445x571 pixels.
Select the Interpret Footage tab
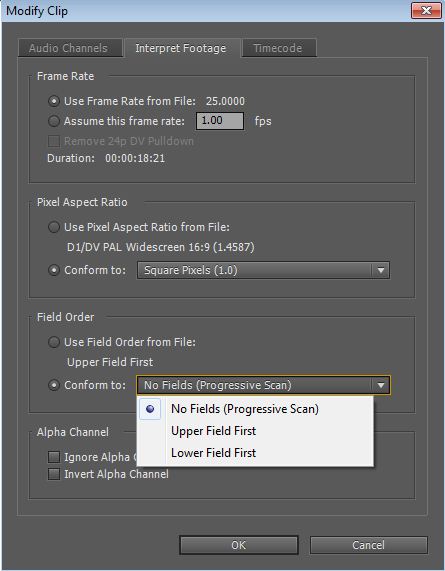click(181, 48)
